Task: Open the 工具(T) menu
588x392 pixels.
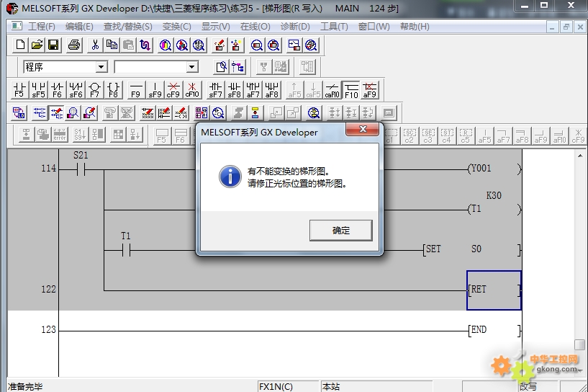Action: coord(334,27)
